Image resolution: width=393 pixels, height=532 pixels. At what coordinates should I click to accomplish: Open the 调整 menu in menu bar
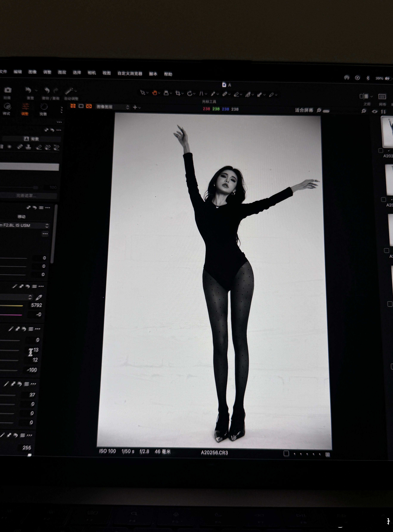pos(47,72)
